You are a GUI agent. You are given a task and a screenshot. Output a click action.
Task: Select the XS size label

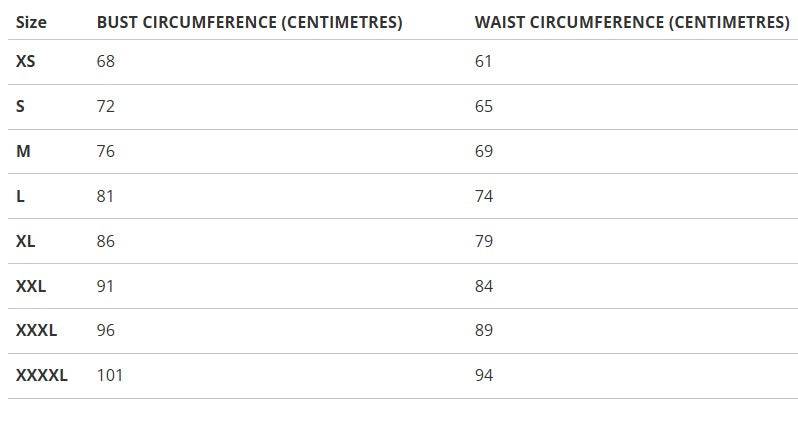coord(26,62)
